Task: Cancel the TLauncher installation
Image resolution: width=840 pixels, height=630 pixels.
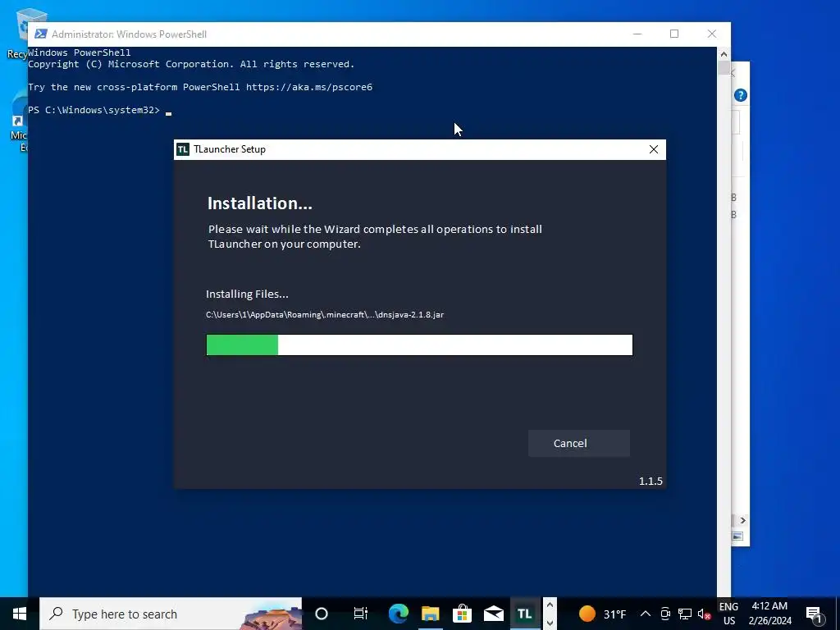Action: [x=578, y=443]
